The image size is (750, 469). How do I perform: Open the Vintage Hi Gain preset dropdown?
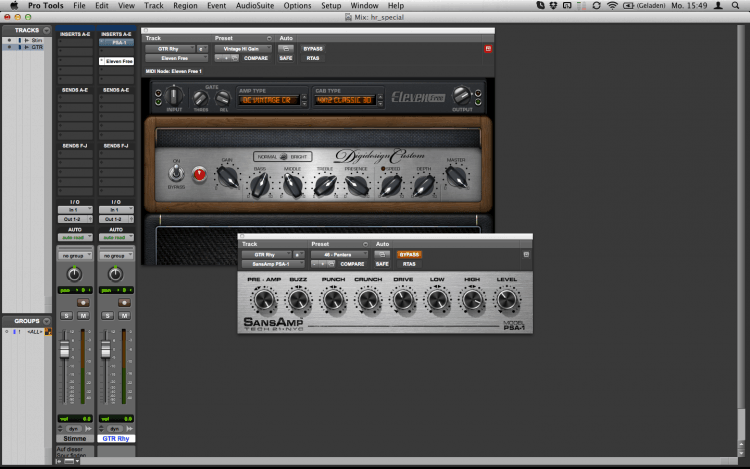point(243,49)
